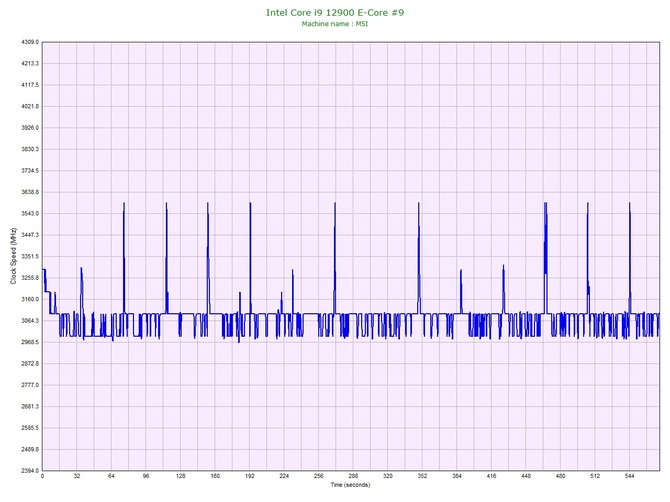The image size is (670, 502).
Task: Select the 2489.8 y-axis value
Action: click(x=30, y=449)
